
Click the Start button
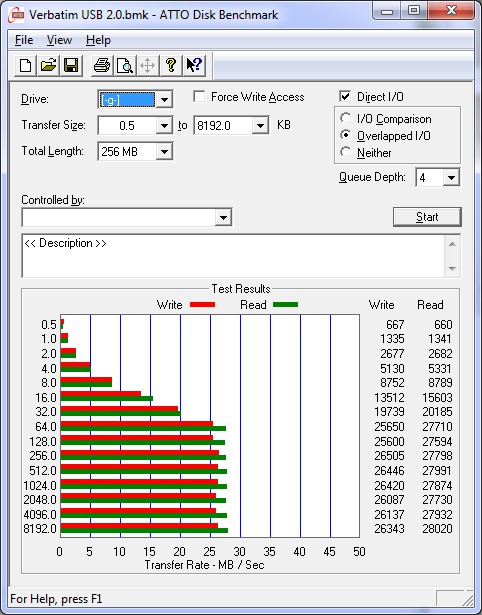pyautogui.click(x=427, y=217)
